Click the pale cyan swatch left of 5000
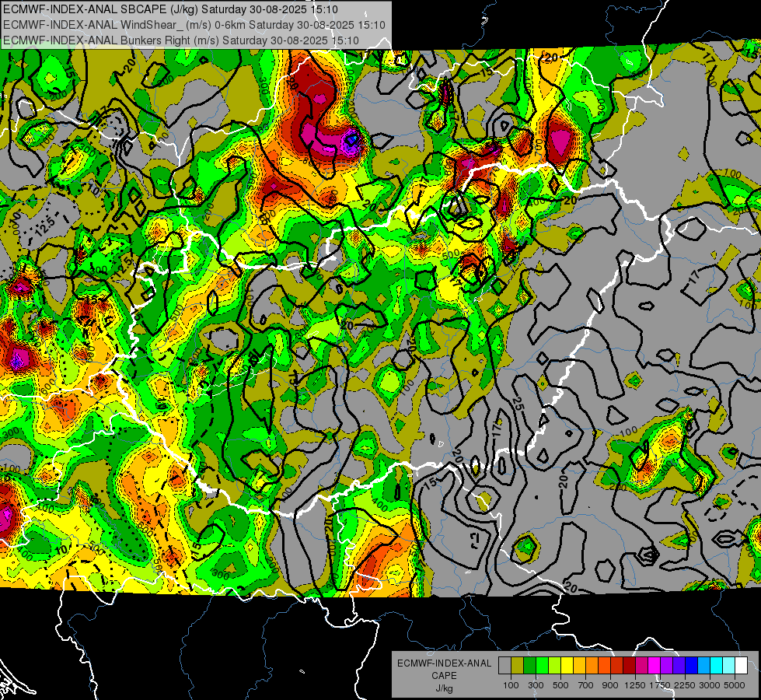Viewport: 761px width, 700px height. click(x=729, y=666)
